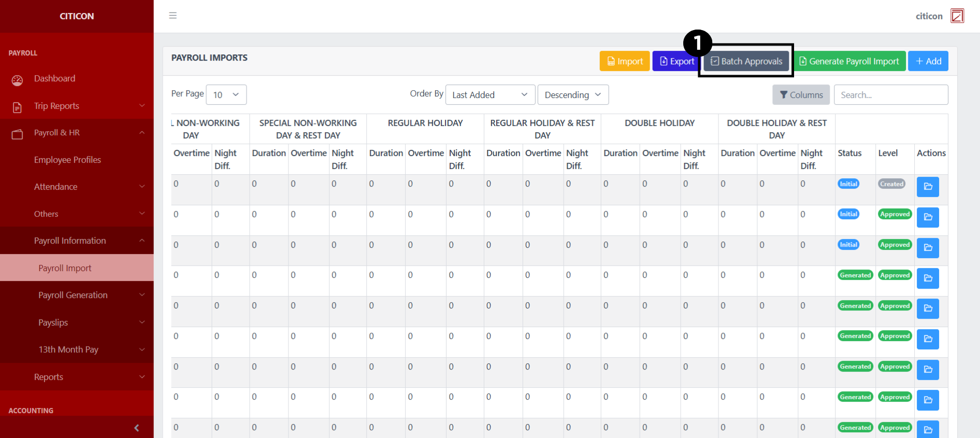Change the Descending sort order dropdown
This screenshot has width=980, height=438.
tap(572, 95)
